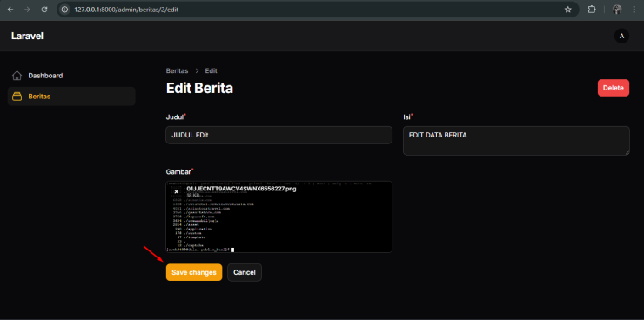Click the Judul field label
This screenshot has width=644, height=320.
[x=175, y=117]
